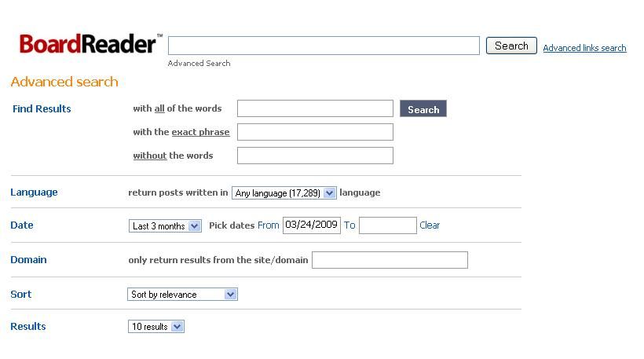The image size is (644, 359).
Task: Click the top Search button
Action: [511, 46]
